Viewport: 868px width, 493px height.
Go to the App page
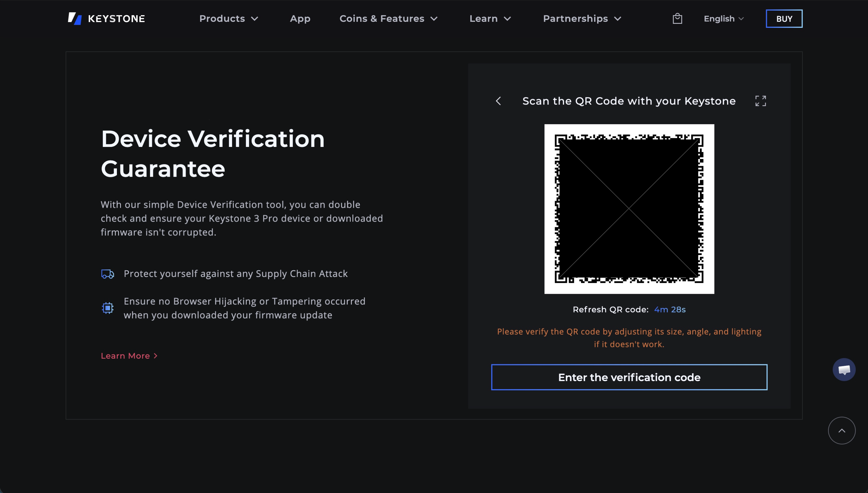click(x=300, y=19)
